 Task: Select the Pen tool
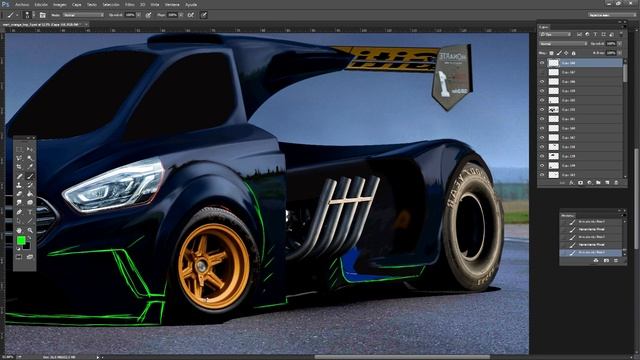coord(19,212)
